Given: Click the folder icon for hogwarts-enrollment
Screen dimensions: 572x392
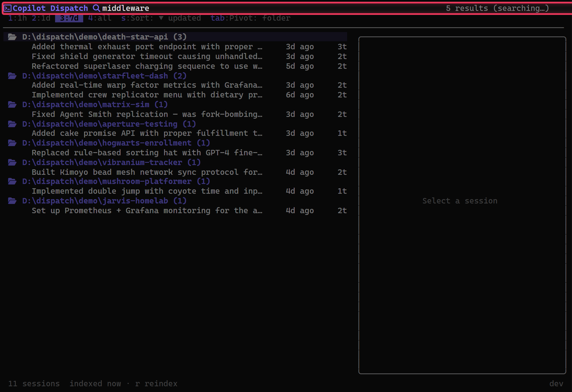Looking at the screenshot, I should point(13,143).
